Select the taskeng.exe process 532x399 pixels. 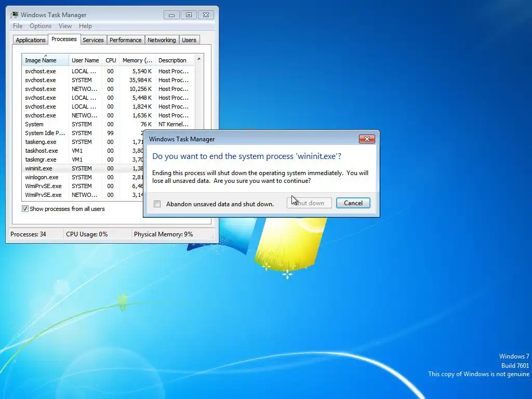tap(83, 142)
